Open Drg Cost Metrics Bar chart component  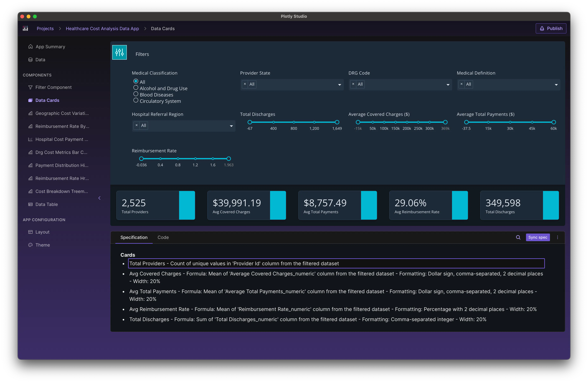58,152
